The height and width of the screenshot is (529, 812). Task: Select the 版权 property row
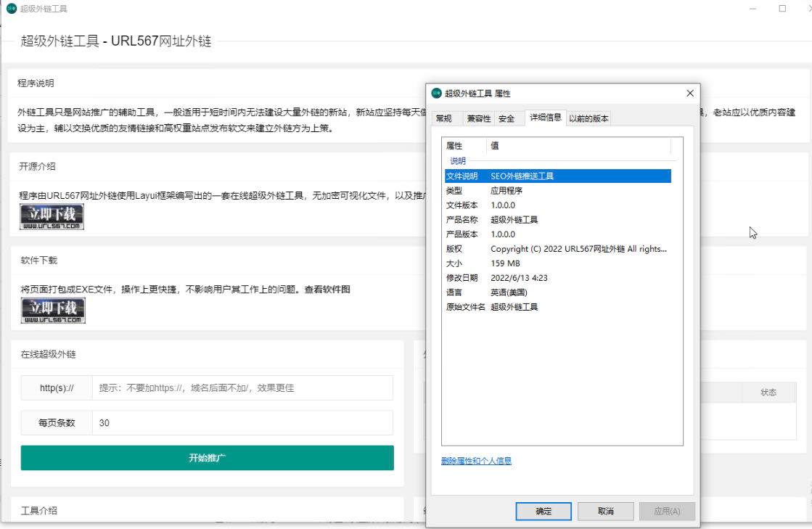point(508,249)
